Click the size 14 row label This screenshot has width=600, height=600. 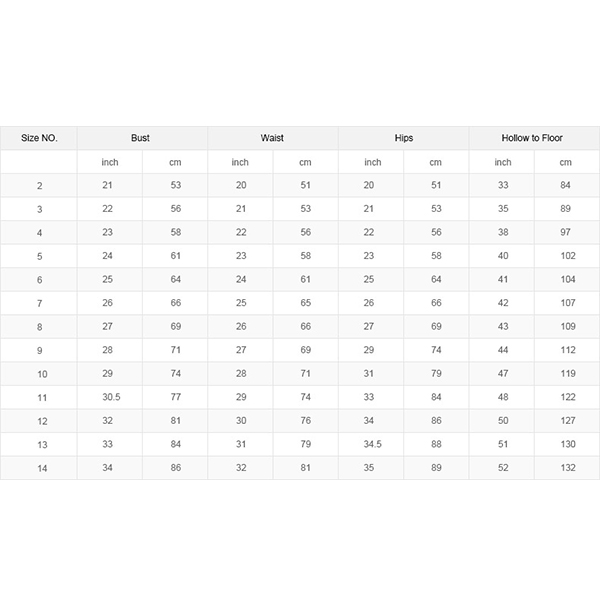[x=39, y=468]
